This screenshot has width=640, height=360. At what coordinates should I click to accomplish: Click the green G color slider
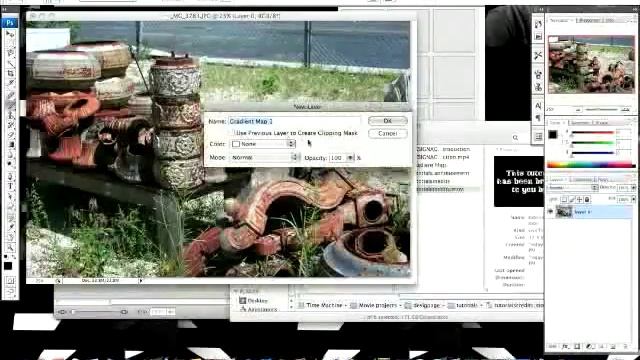tap(593, 143)
